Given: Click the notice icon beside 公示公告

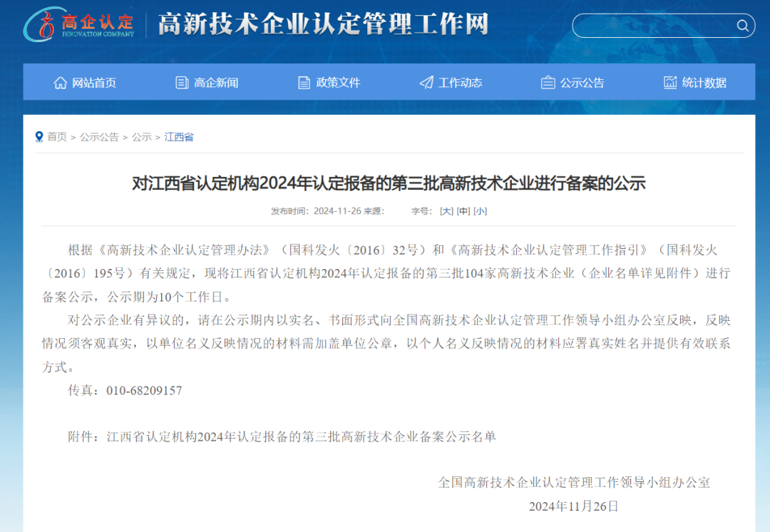Looking at the screenshot, I should [548, 83].
